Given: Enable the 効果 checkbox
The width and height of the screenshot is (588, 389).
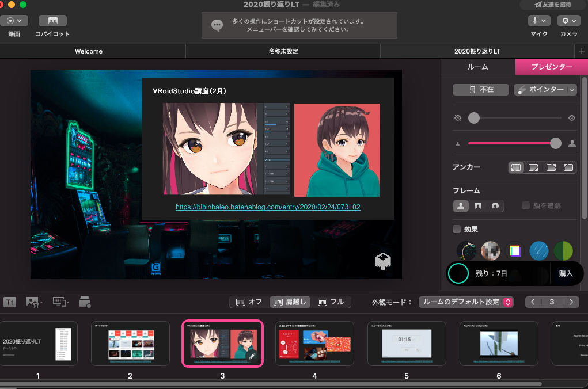Looking at the screenshot, I should click(456, 229).
